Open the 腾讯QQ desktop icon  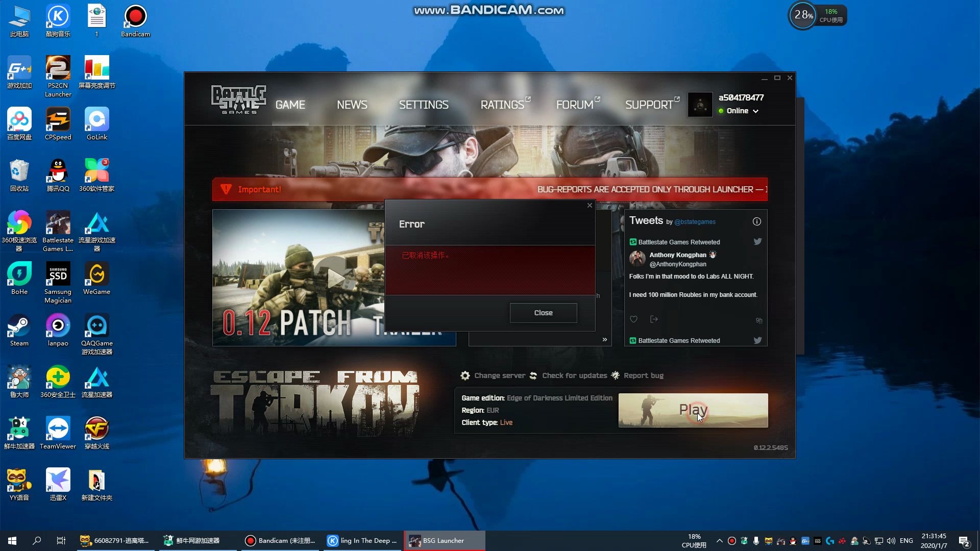(x=58, y=176)
